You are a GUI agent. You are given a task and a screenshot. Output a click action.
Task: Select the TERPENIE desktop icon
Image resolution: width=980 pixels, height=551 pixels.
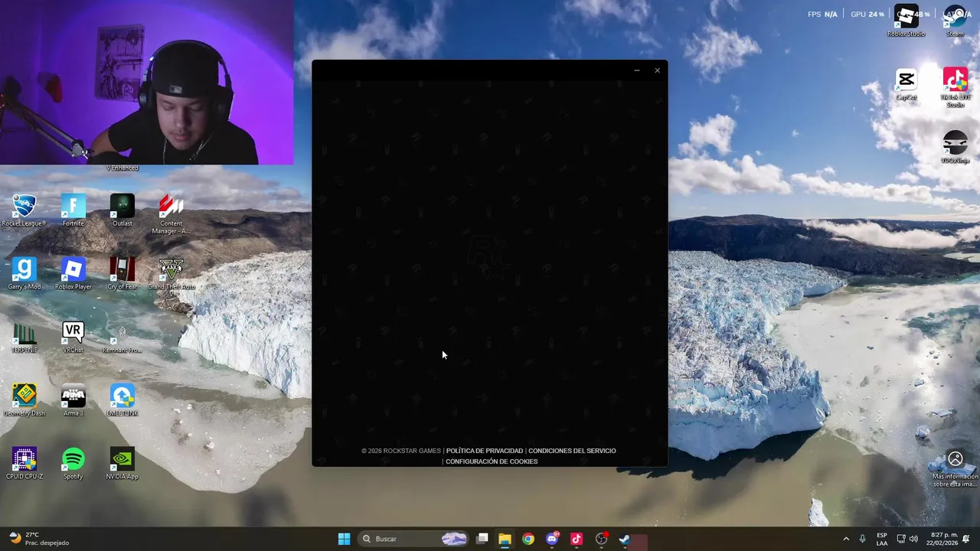[x=24, y=337]
